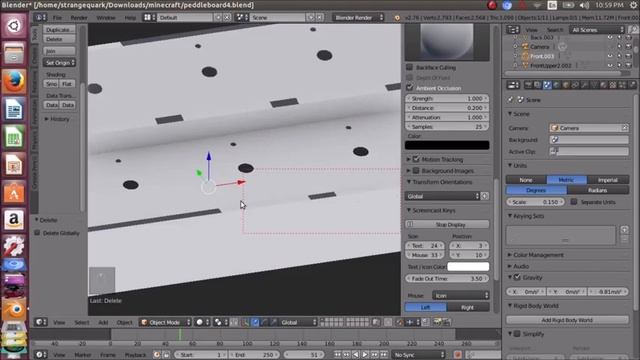This screenshot has width=640, height=360.
Task: Open LibreOffice Calc from the dock
Action: pos(14,137)
